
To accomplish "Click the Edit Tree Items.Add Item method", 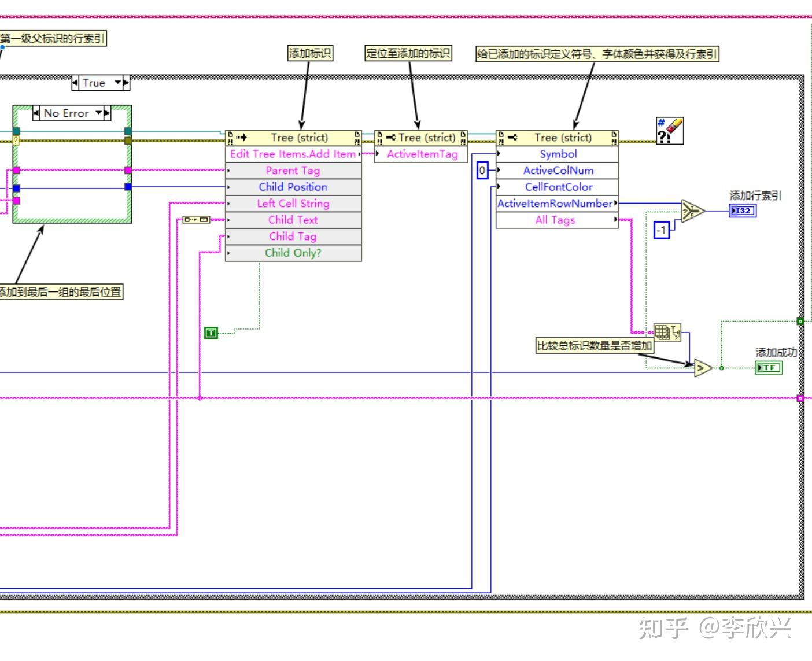I will tap(293, 154).
